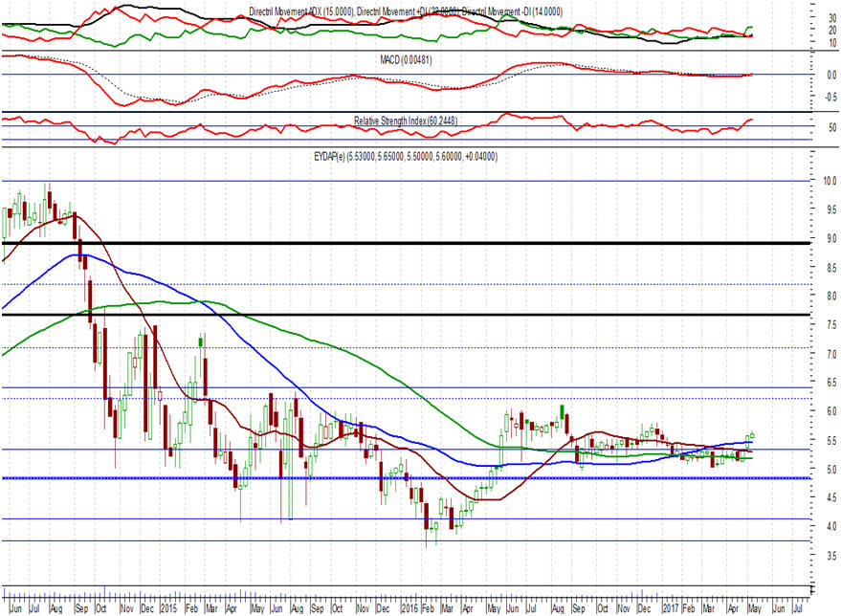Select the 0.0 label on MACD axis
This screenshot has width=841, height=616.
(831, 75)
